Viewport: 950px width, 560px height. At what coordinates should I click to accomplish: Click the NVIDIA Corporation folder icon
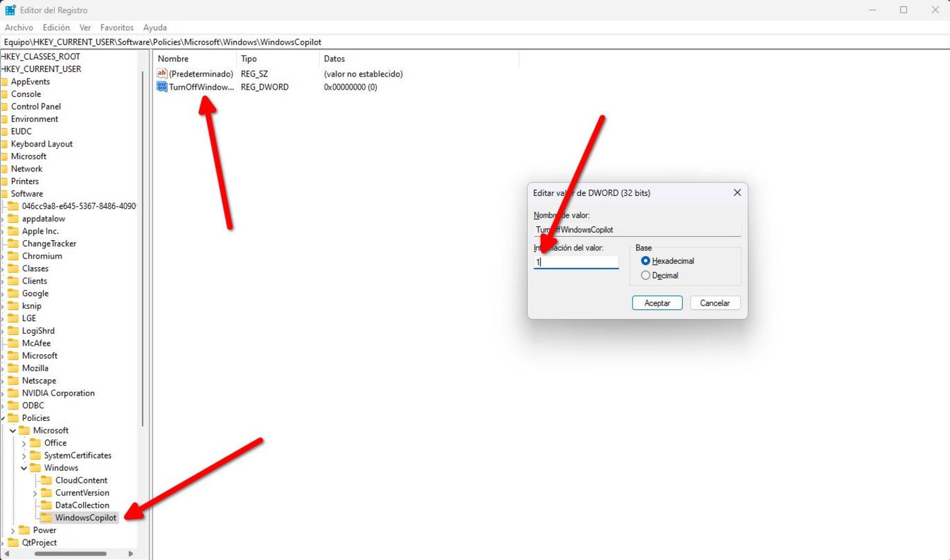(x=13, y=394)
